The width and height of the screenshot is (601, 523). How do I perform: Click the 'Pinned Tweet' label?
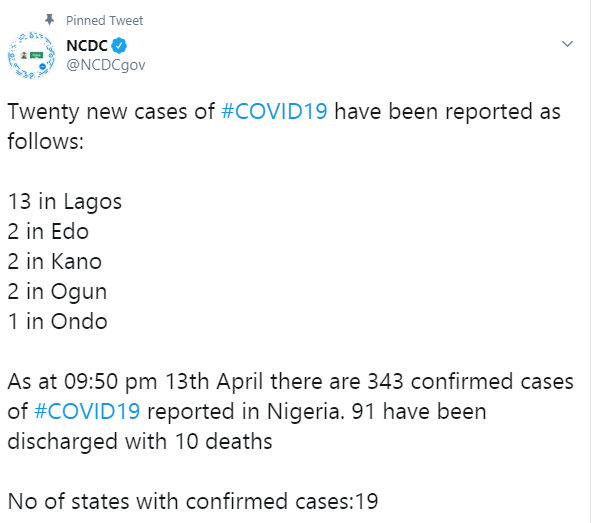[x=104, y=20]
